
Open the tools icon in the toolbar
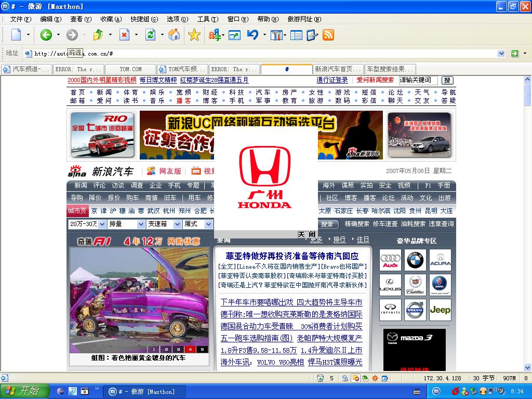point(276,35)
